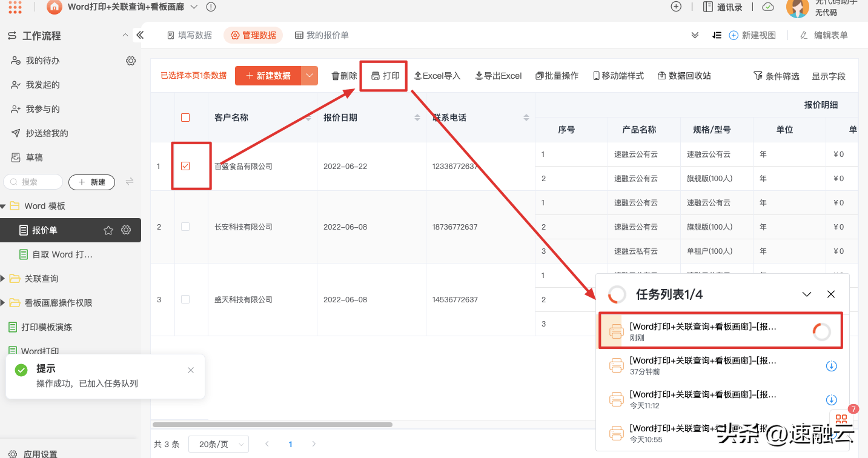This screenshot has height=458, width=868.
Task: Open 显示字段 field display
Action: pos(829,76)
